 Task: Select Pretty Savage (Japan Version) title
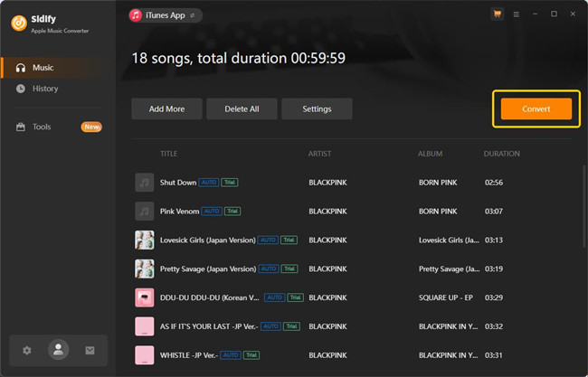click(x=208, y=269)
